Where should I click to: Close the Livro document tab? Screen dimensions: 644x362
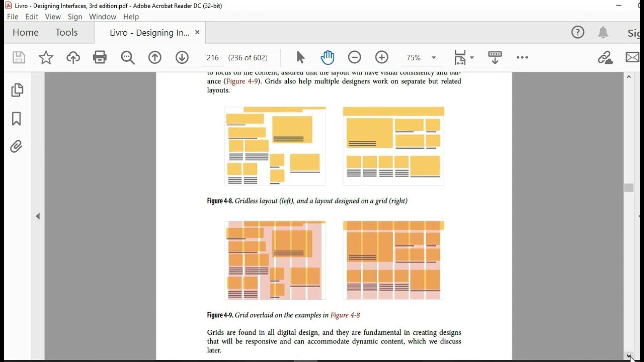point(197,32)
